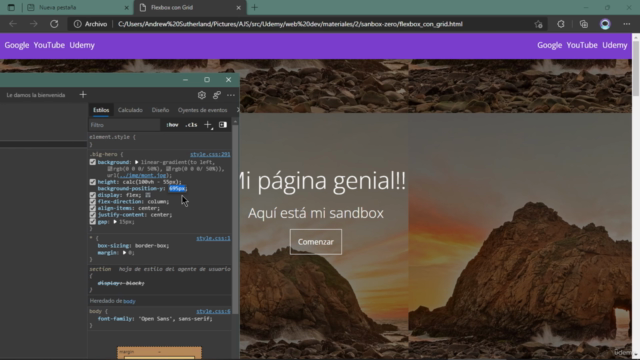Click the right YouTube nav link
Viewport: 640px width, 360px height.
pyautogui.click(x=582, y=45)
